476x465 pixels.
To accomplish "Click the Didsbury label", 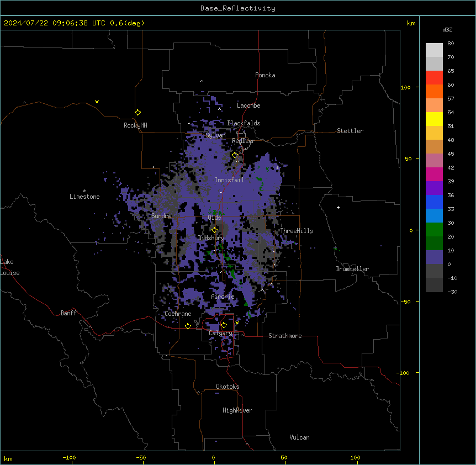I will click(211, 238).
